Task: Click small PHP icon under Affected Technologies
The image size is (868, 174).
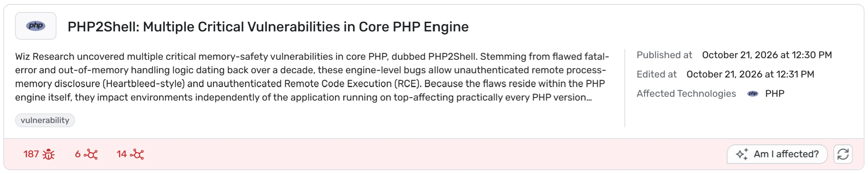Action: pos(753,94)
